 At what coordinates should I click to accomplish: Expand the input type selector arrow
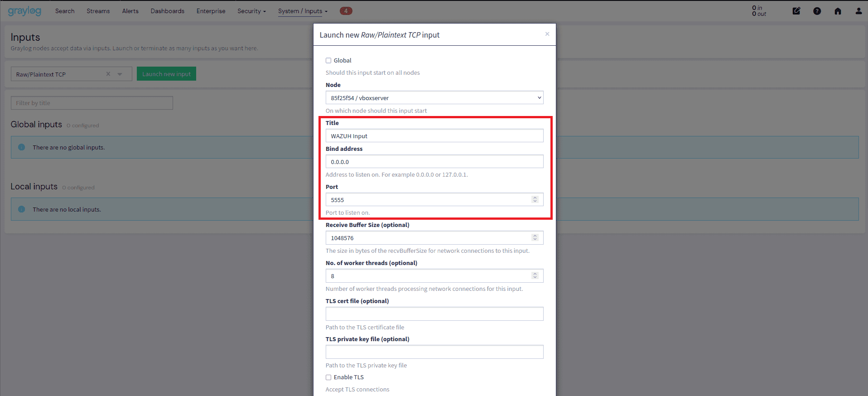tap(120, 74)
